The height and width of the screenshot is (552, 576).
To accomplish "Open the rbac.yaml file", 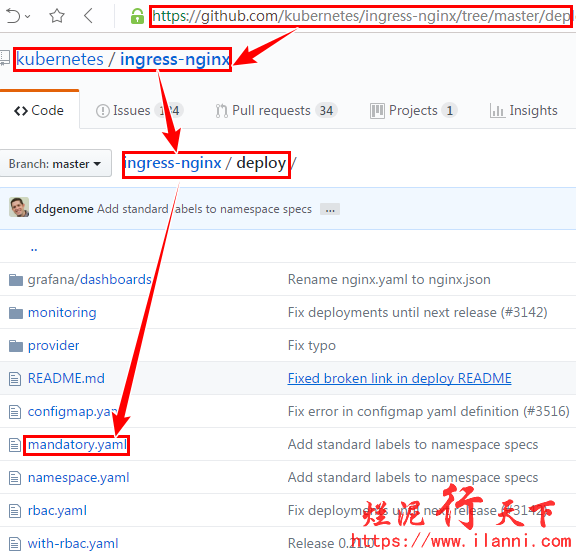I will click(x=57, y=511).
